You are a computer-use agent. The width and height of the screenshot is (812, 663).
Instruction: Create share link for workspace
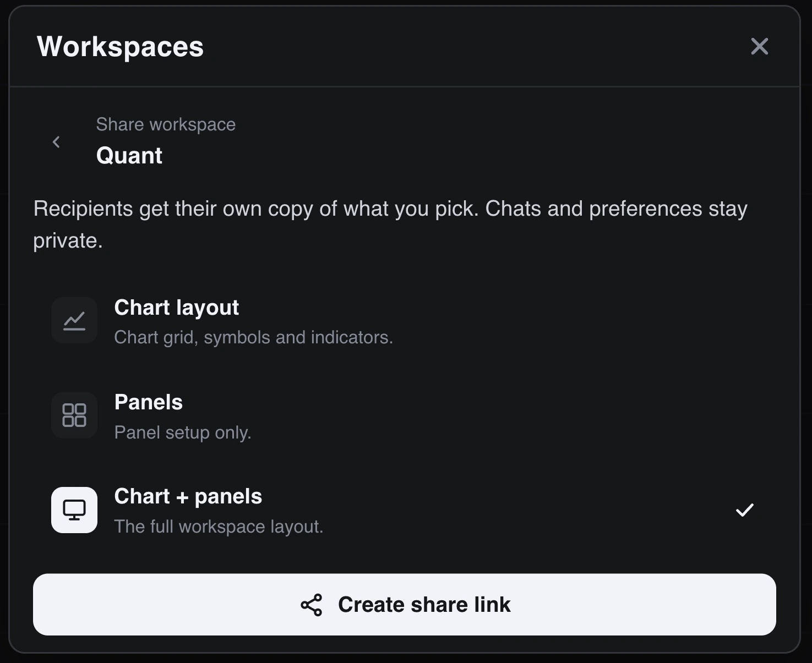tap(405, 605)
